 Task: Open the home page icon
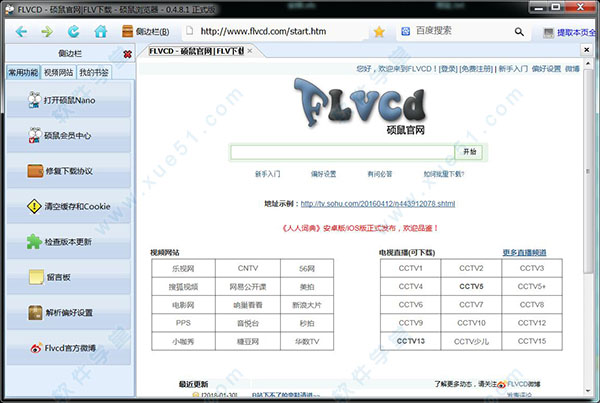101,31
